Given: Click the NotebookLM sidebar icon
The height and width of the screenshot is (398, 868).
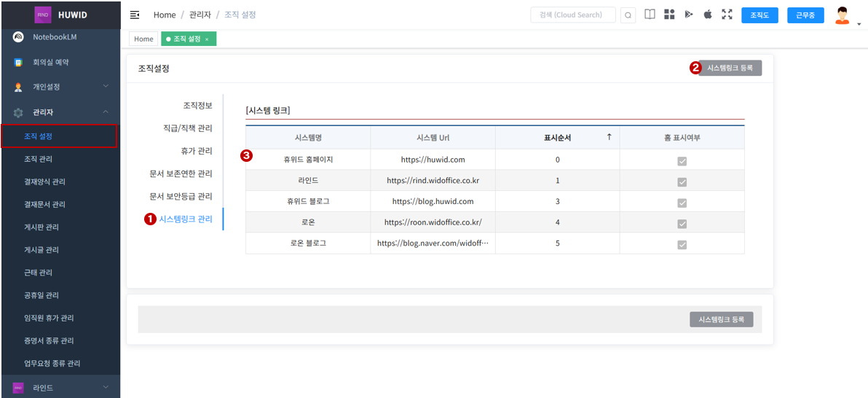Looking at the screenshot, I should click(18, 37).
